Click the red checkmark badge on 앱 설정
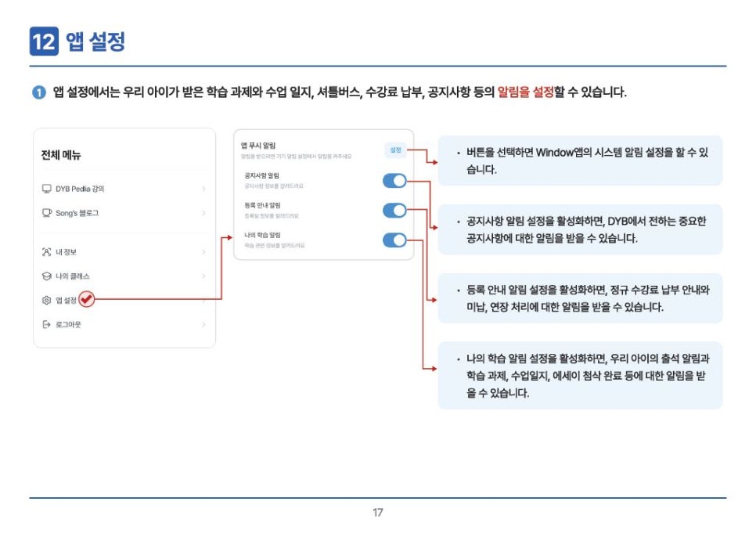Screen dimensions: 756x534 (x=87, y=299)
